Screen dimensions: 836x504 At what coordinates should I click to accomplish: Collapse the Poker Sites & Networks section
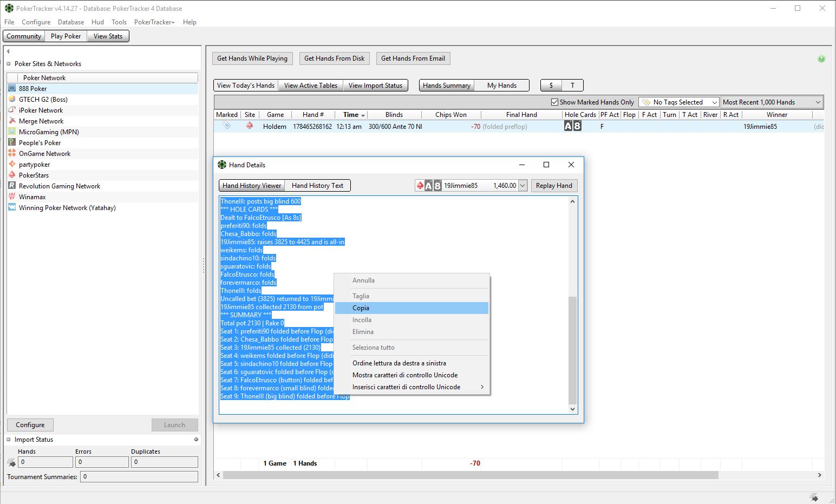(9, 64)
